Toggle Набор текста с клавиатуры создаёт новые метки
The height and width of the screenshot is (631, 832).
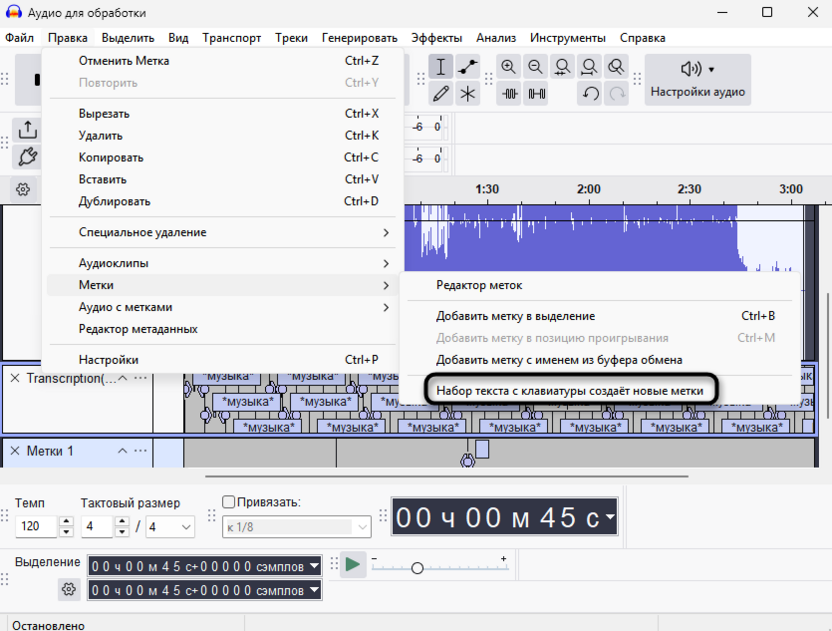click(600, 391)
